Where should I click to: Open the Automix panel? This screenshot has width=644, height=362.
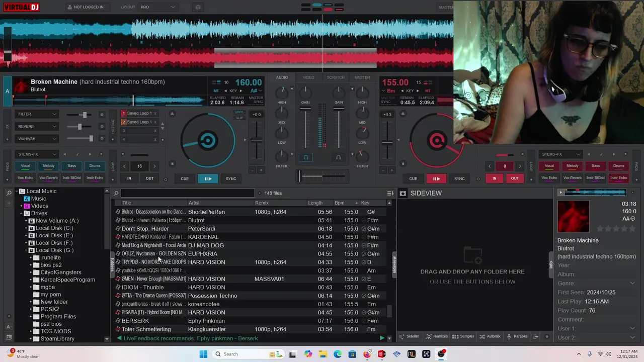(x=490, y=336)
